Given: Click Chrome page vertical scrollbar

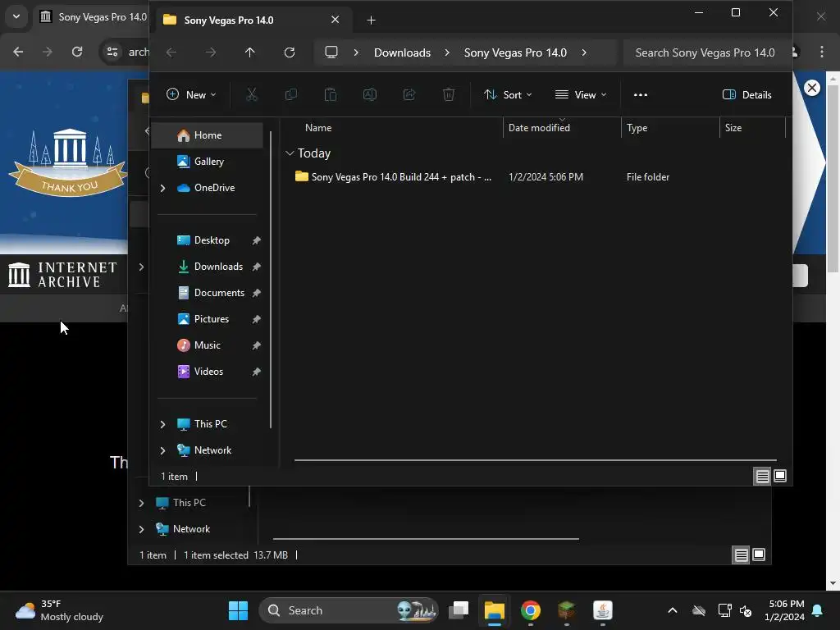Looking at the screenshot, I should (833, 177).
